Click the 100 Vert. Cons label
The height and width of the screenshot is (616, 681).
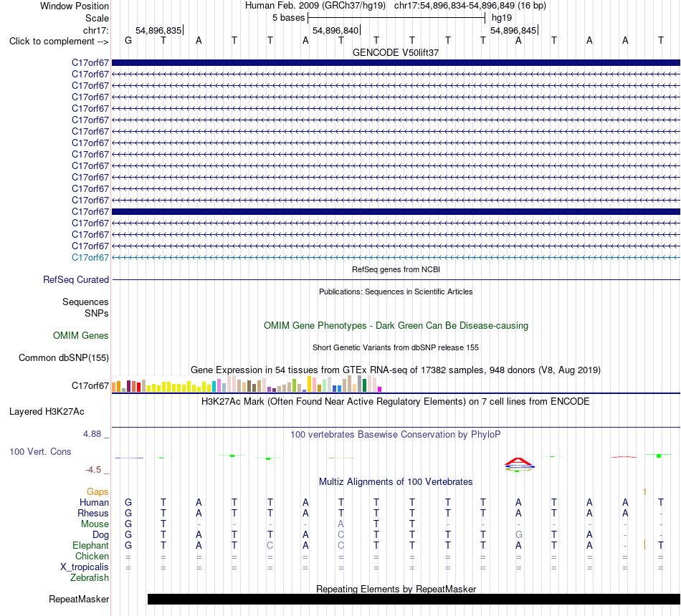pos(40,451)
